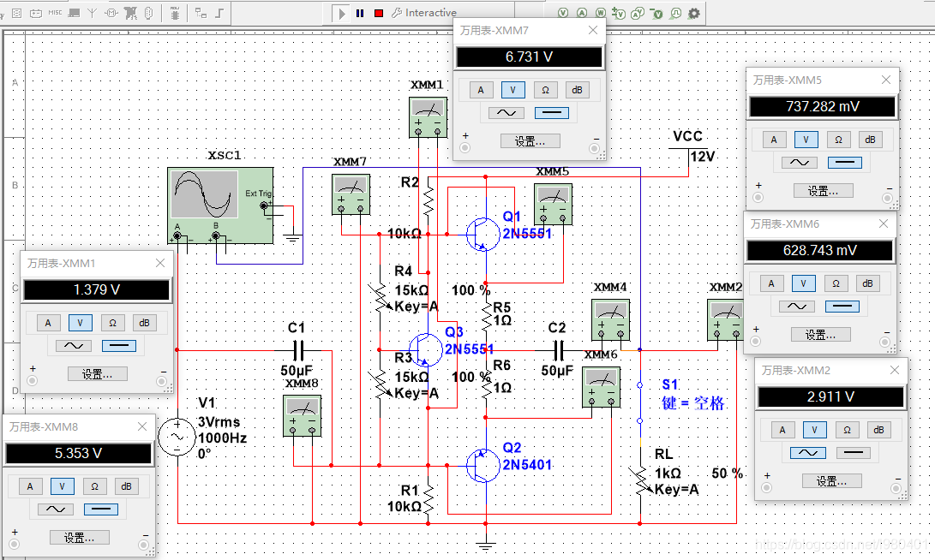The width and height of the screenshot is (935, 560).
Task: Click the R3 15kΩ potentiometer
Action: coord(380,384)
